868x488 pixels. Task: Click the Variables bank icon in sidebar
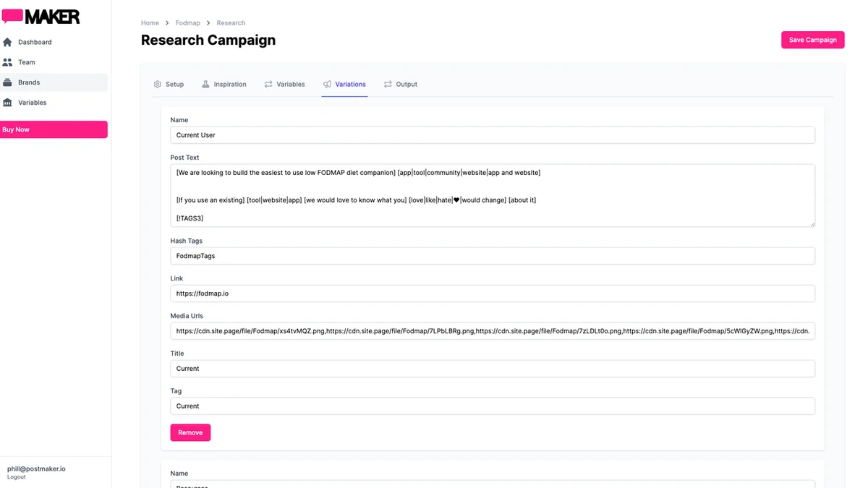(8, 103)
